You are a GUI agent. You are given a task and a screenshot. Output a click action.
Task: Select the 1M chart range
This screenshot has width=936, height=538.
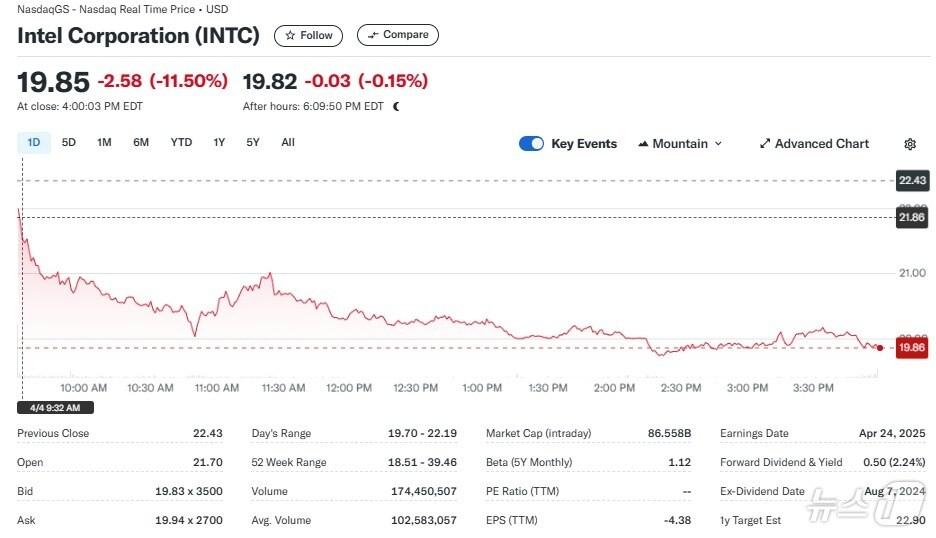tap(104, 143)
